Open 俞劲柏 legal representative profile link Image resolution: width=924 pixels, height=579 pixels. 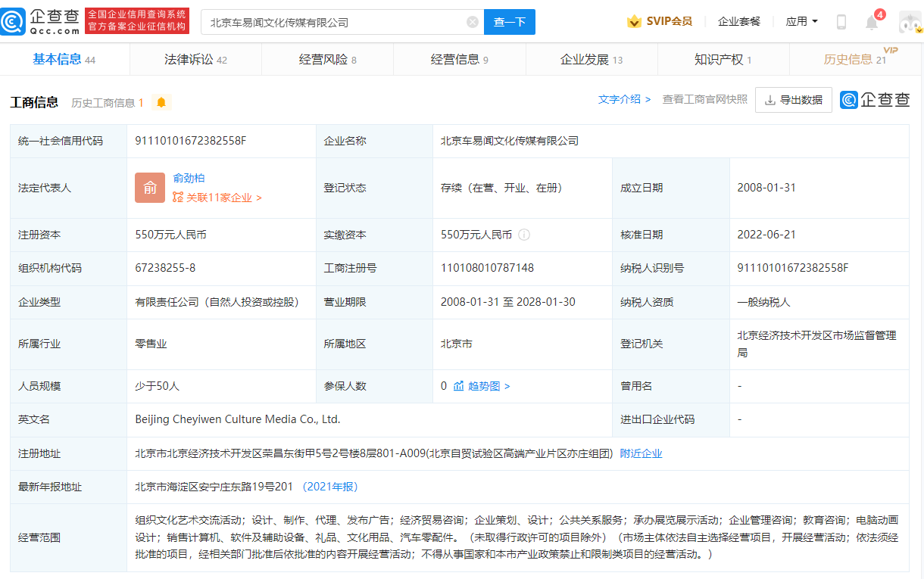pos(189,178)
